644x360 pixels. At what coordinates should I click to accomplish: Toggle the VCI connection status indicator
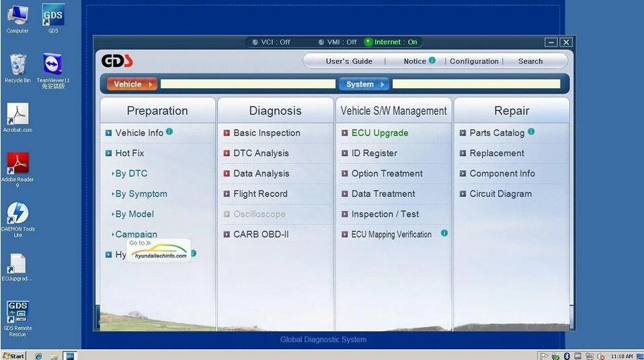(x=255, y=42)
